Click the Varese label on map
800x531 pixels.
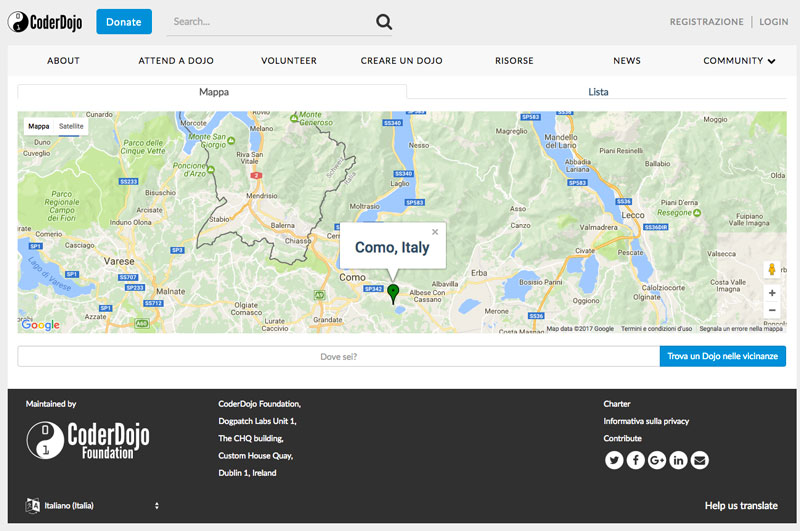[119, 261]
